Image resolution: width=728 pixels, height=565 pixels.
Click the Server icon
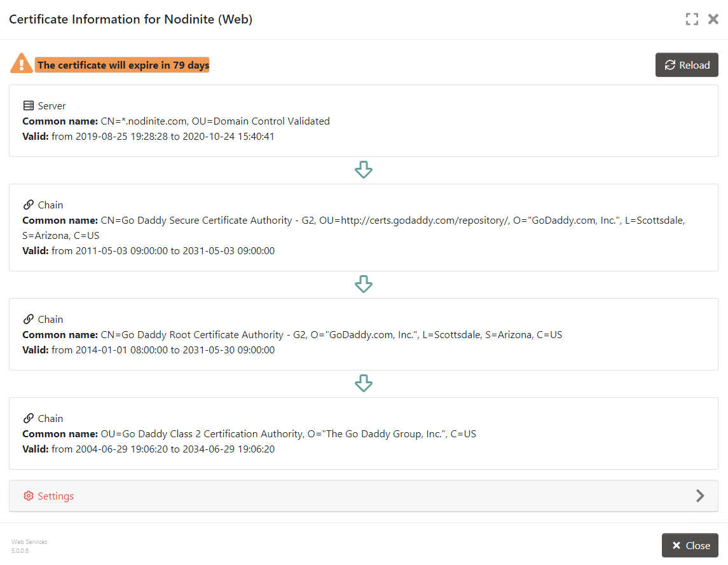[29, 106]
